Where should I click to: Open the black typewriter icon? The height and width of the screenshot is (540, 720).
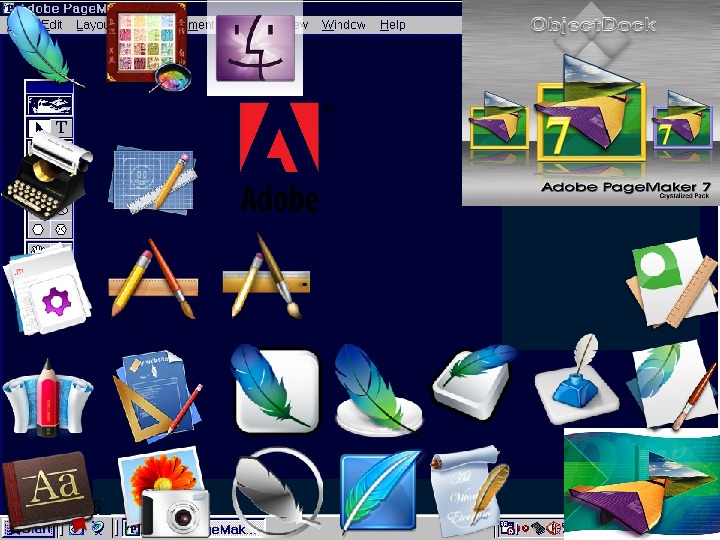48,177
